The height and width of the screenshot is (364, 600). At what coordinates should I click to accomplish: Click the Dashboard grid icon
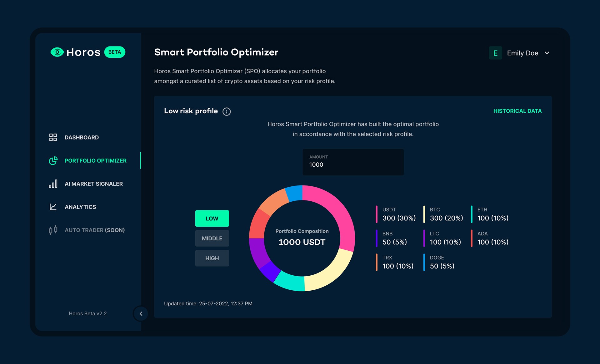coord(53,137)
